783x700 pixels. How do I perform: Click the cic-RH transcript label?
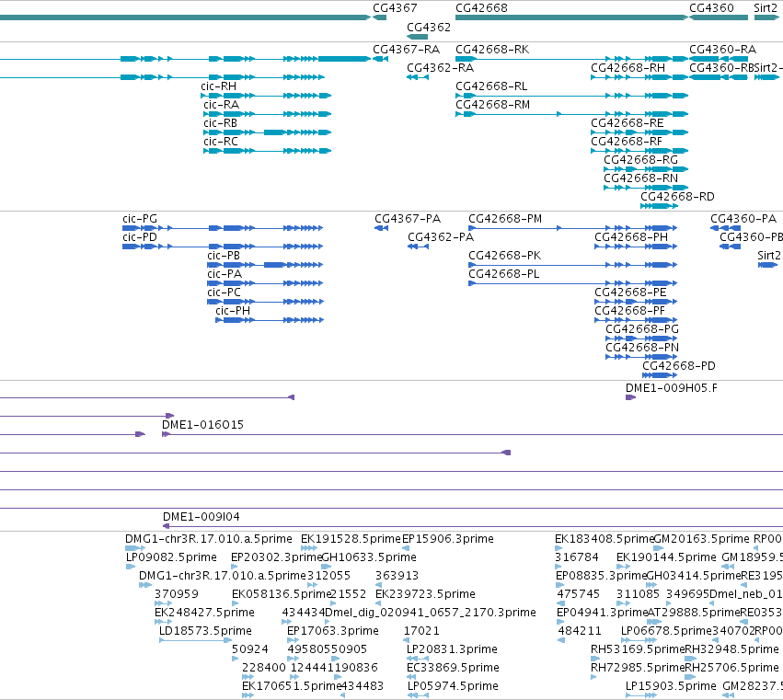(x=219, y=86)
